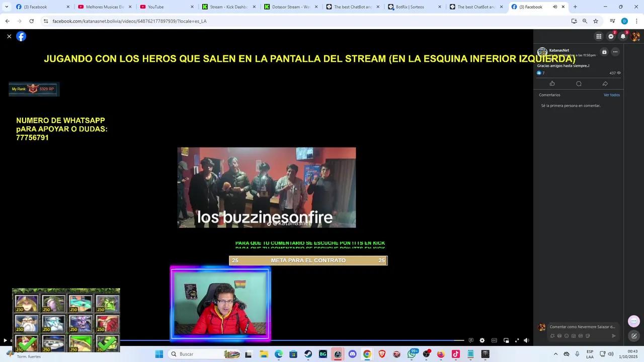
Task: Open the three-dots post options menu
Action: point(615,52)
